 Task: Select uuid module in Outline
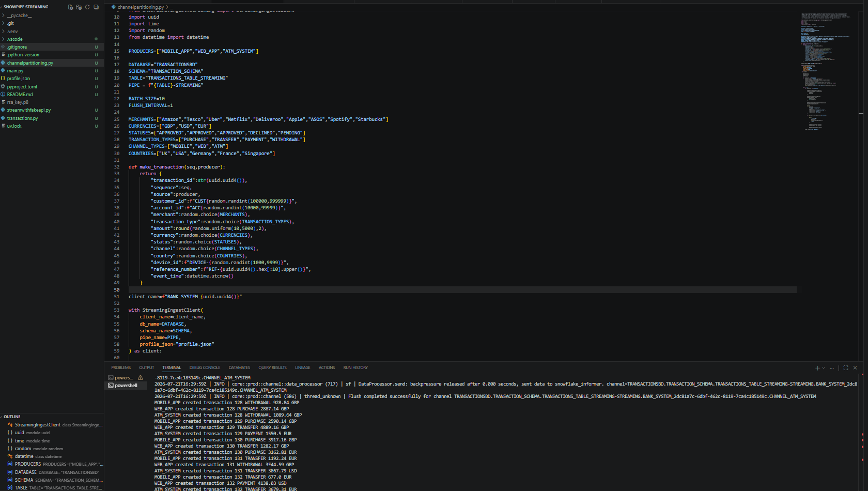(x=52, y=433)
